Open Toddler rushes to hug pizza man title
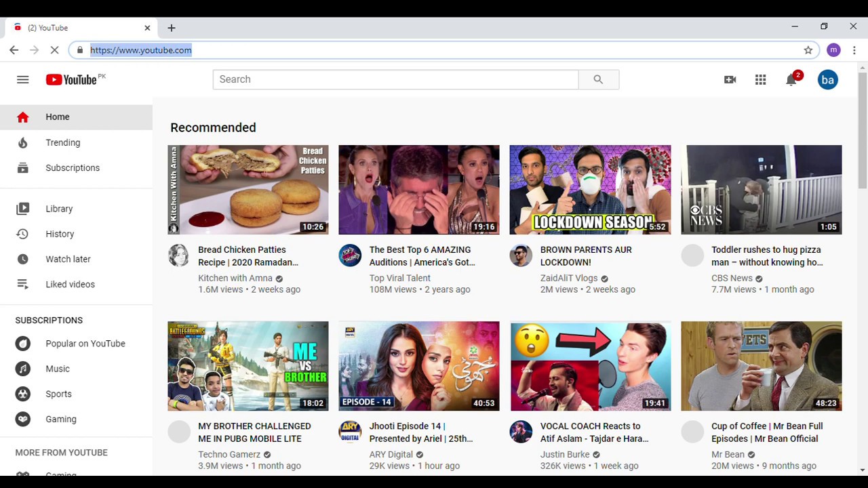 (x=767, y=256)
